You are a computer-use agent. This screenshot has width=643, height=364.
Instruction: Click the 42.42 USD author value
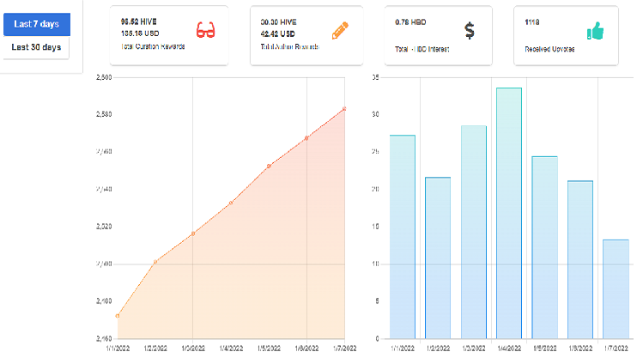tap(277, 34)
